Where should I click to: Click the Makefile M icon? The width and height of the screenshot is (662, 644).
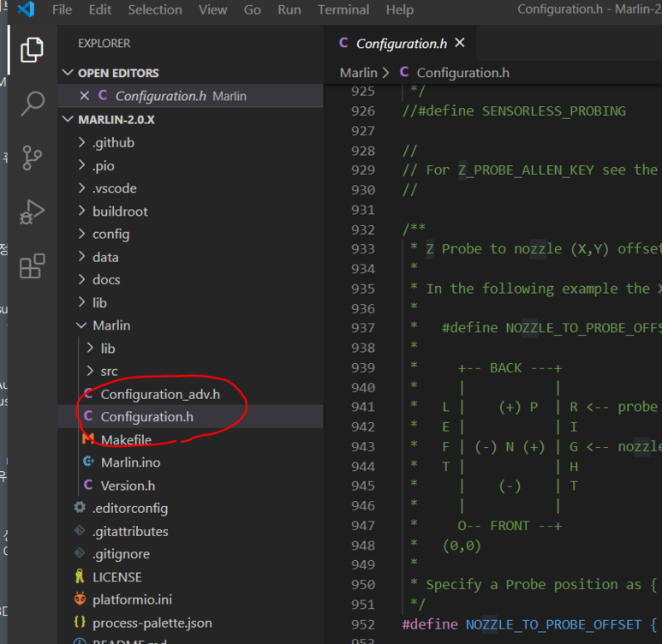(x=88, y=438)
